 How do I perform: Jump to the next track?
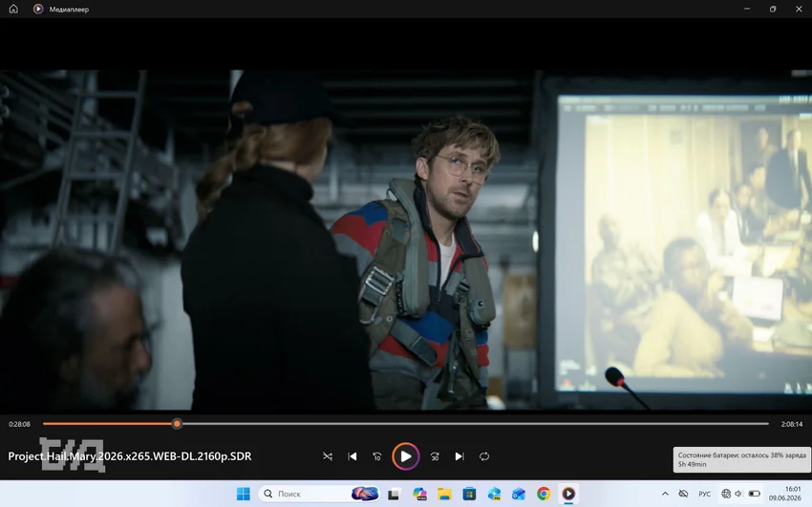click(x=459, y=456)
